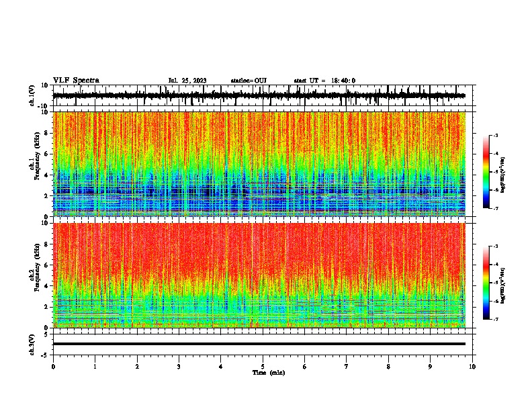The height and width of the screenshot is (411, 532).
Task: Click the date label "Jul. 25, 2023"
Action: 187,81
